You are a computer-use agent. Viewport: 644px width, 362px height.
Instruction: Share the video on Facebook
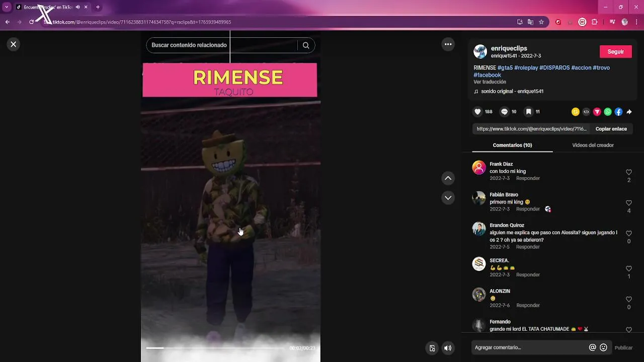click(x=618, y=112)
